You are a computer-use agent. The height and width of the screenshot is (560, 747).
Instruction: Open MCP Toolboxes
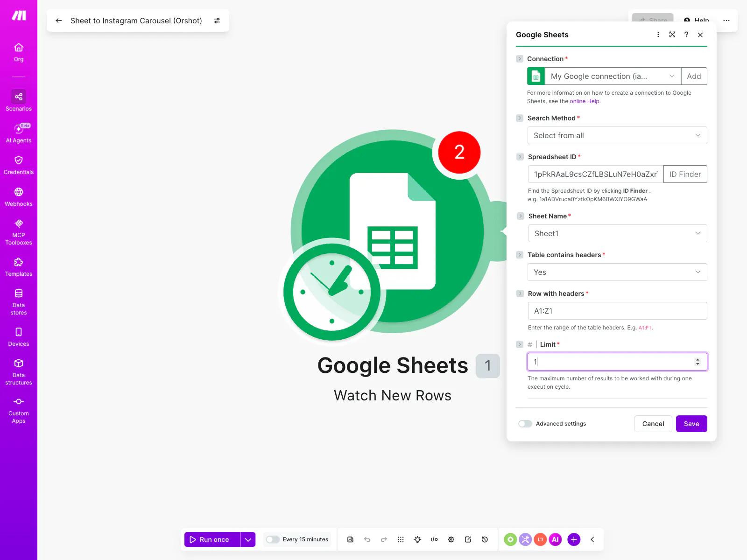pyautogui.click(x=19, y=232)
